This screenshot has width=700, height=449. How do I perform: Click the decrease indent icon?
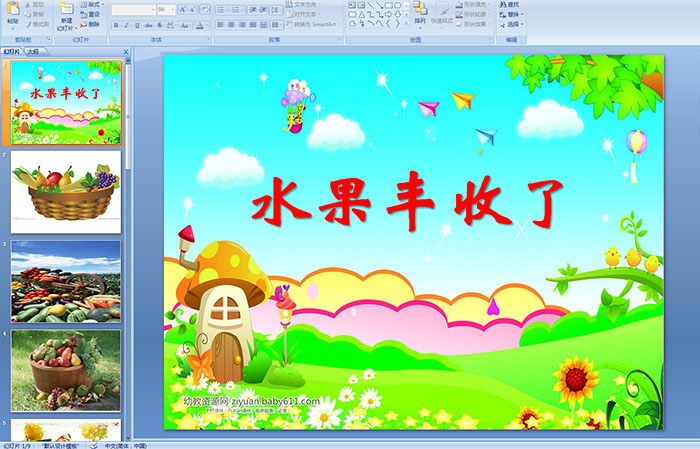tap(253, 10)
